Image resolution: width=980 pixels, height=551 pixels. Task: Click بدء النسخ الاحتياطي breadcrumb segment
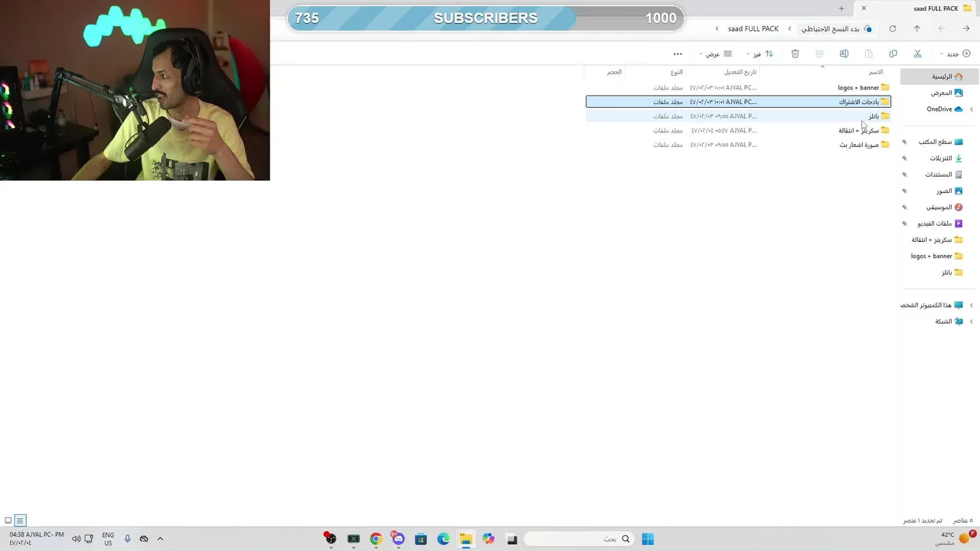coord(830,29)
